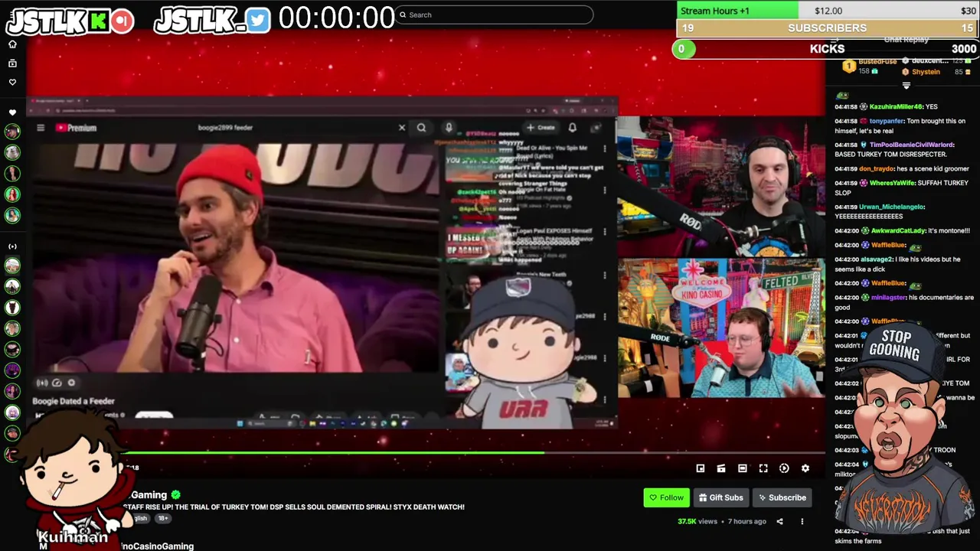Image resolution: width=980 pixels, height=551 pixels.
Task: Click the Boogie Dated a Feeder video title
Action: click(73, 401)
